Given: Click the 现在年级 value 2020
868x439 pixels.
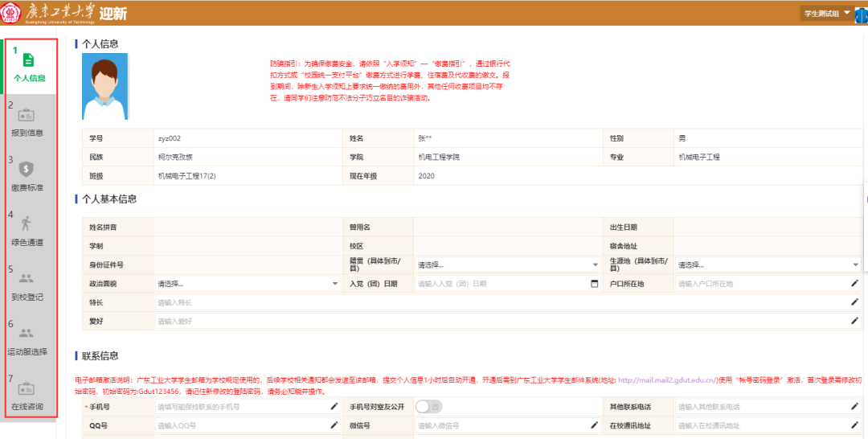Looking at the screenshot, I should 427,176.
